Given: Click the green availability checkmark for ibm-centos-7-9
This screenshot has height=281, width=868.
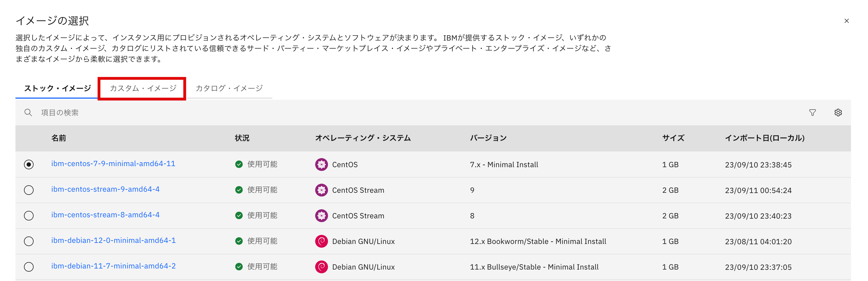Looking at the screenshot, I should pyautogui.click(x=239, y=164).
